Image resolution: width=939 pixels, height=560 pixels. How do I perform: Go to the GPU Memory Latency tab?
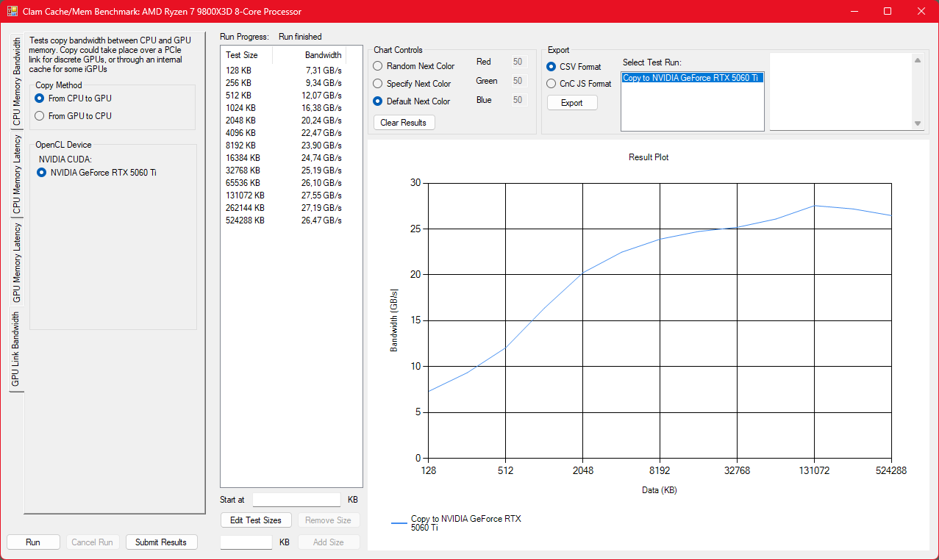coord(17,262)
